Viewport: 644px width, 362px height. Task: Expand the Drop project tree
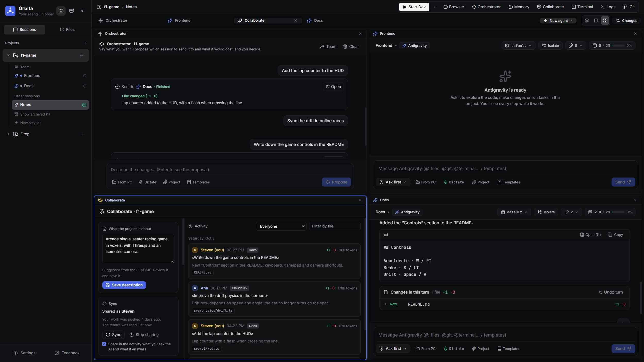point(8,134)
